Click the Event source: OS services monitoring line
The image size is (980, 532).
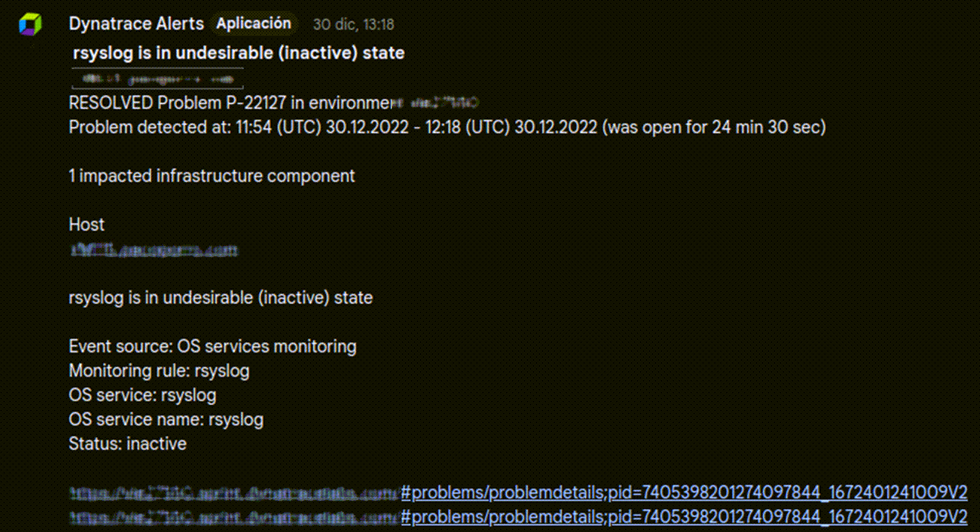coord(213,346)
